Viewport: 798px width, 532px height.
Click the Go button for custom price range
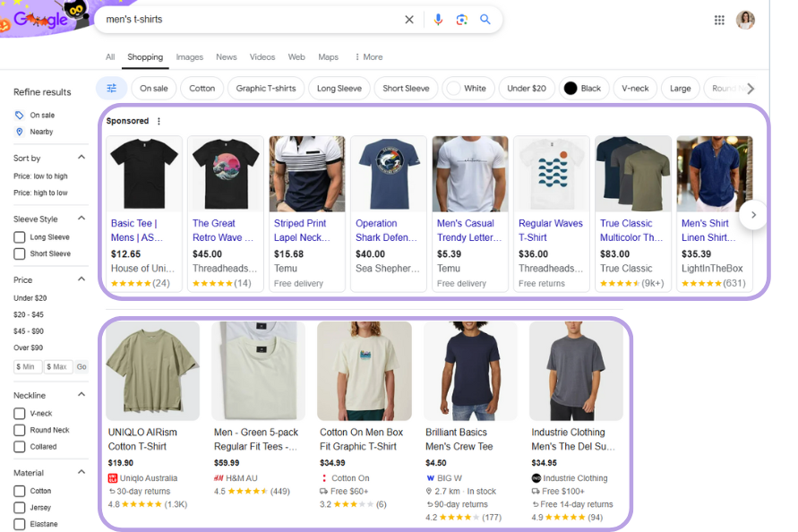click(x=82, y=366)
